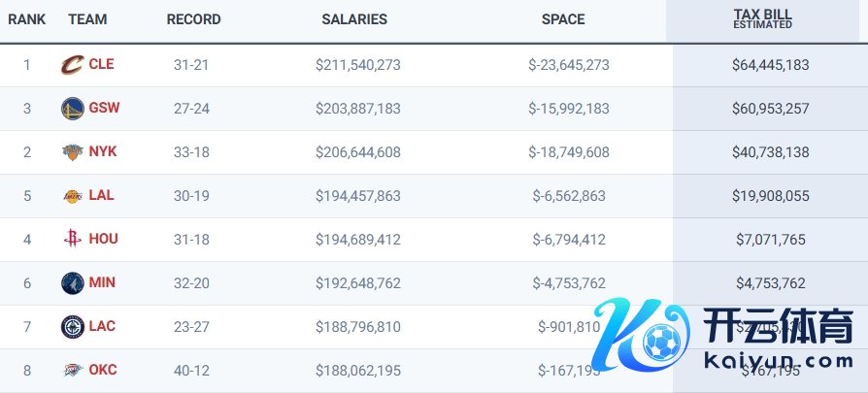This screenshot has width=868, height=393.
Task: Sort by the Team column header
Action: tap(87, 19)
